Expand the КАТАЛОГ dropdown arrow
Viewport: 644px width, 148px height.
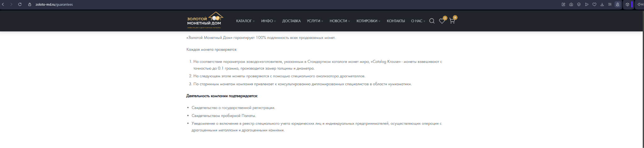[x=253, y=21]
